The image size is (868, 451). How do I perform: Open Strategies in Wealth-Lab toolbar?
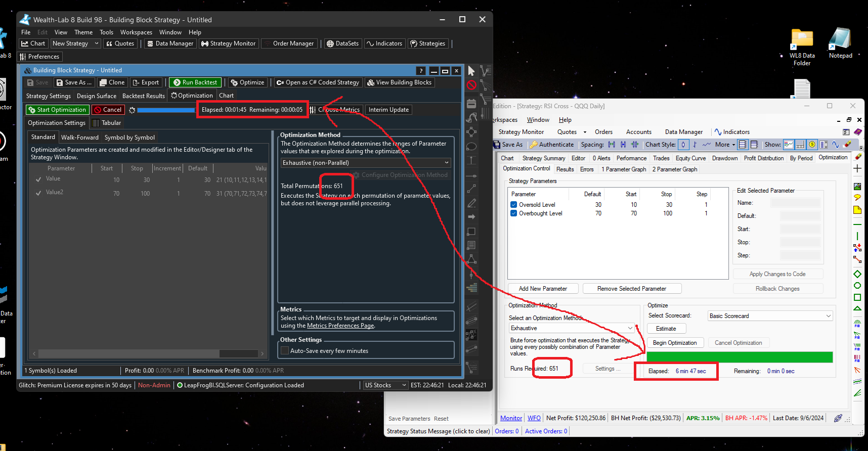[428, 43]
